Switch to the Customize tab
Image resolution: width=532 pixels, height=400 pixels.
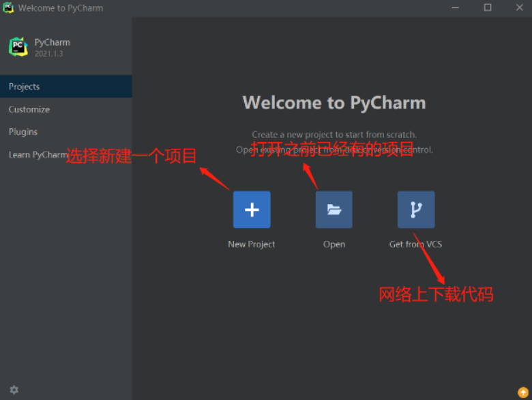coord(66,109)
